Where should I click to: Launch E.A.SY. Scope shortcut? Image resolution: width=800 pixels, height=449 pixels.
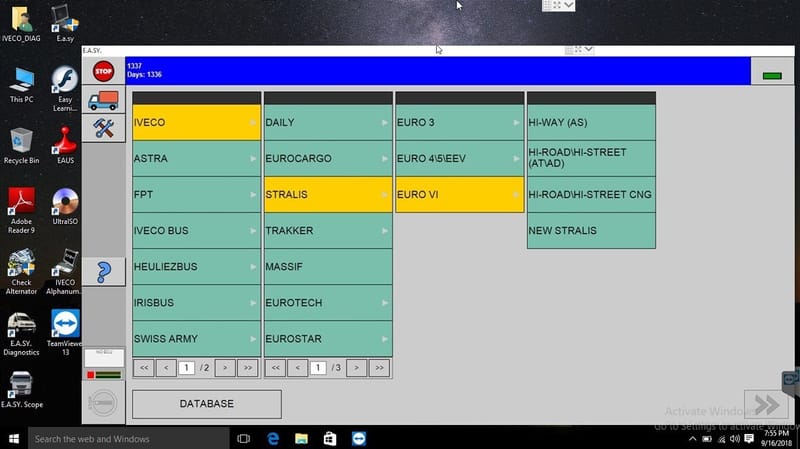[21, 389]
